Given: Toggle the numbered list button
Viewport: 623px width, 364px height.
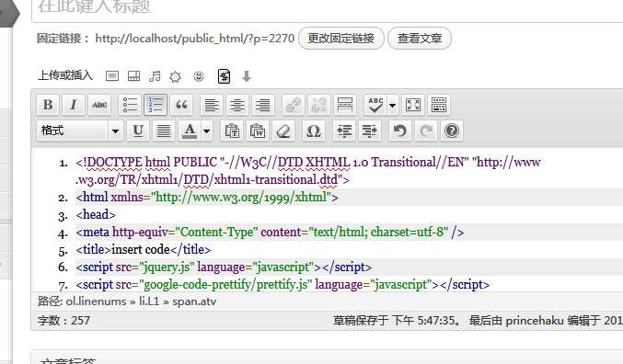Looking at the screenshot, I should coord(156,105).
